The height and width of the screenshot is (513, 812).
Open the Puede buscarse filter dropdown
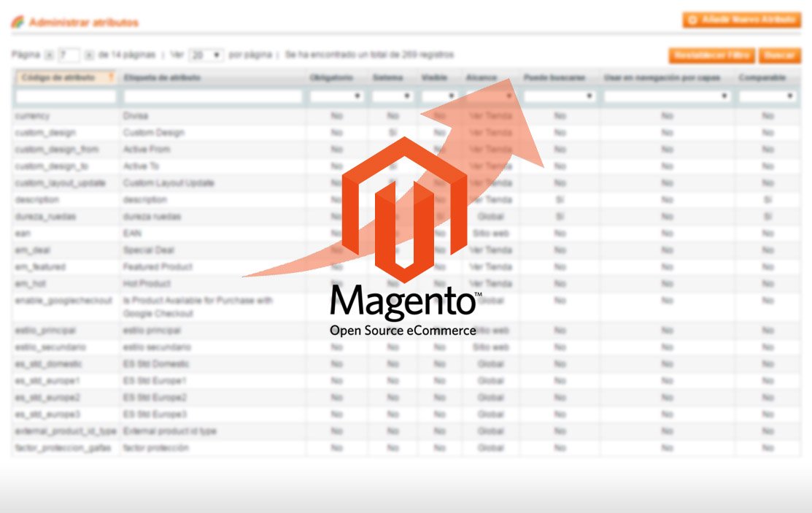tap(559, 96)
